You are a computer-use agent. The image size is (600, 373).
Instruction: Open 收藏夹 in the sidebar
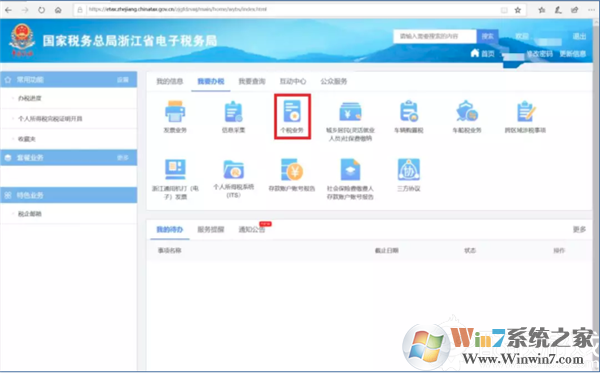coord(27,139)
